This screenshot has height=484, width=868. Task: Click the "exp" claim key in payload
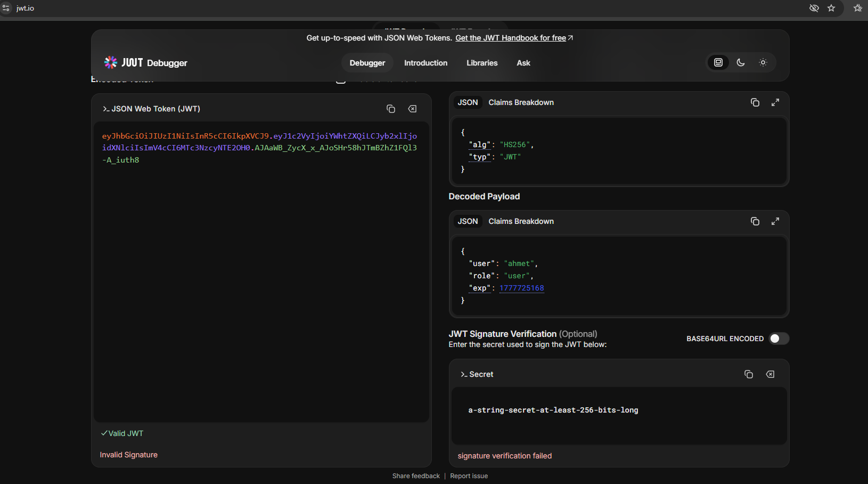pyautogui.click(x=479, y=288)
